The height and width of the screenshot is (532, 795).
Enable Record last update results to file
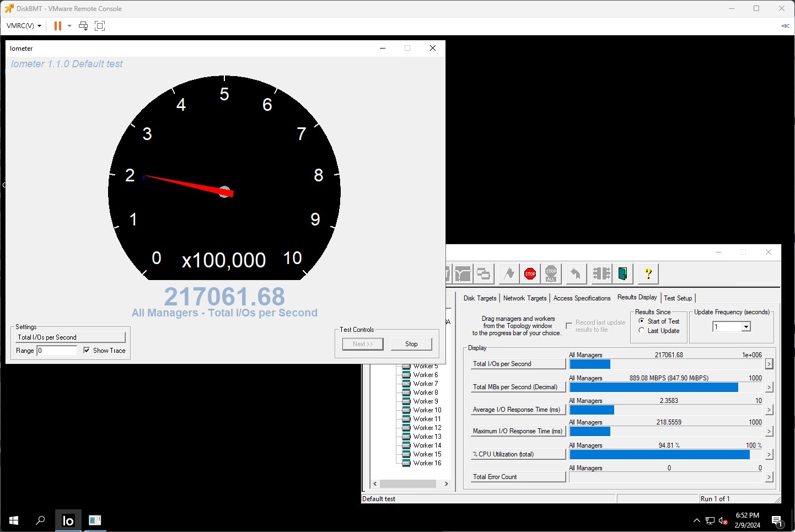click(x=569, y=326)
